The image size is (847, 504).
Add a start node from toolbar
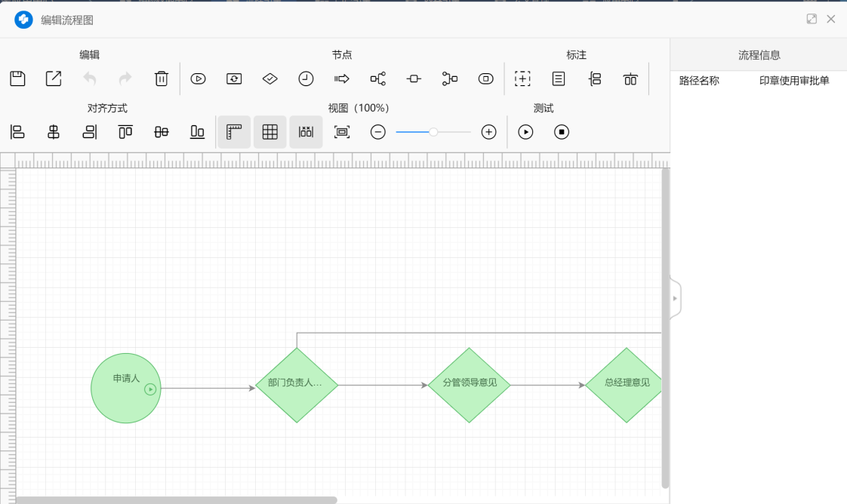point(198,78)
